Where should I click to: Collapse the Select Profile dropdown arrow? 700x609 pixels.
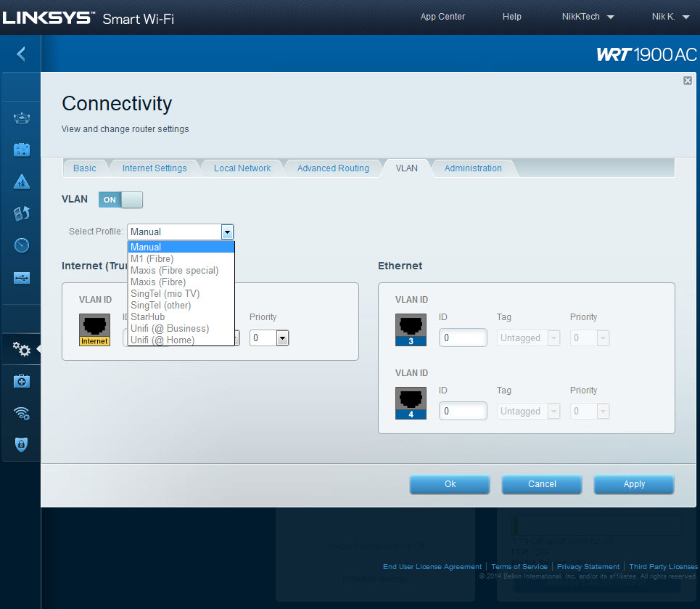pyautogui.click(x=227, y=232)
